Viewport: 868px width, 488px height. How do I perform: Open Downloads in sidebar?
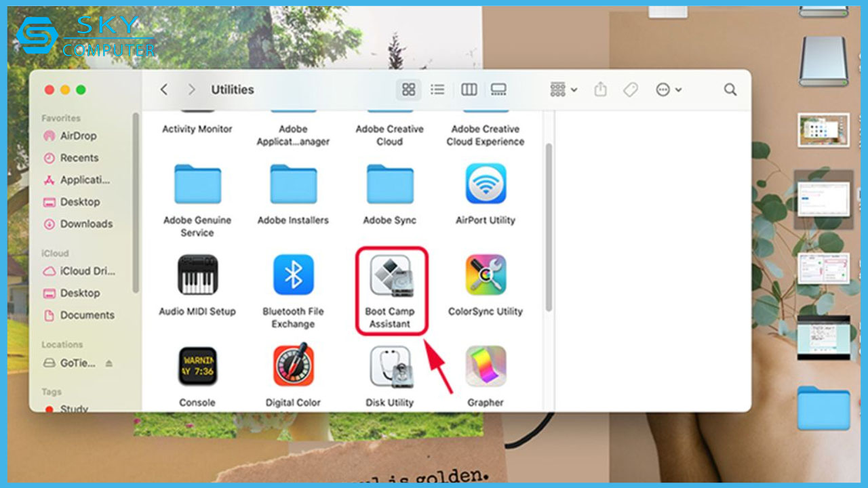click(85, 224)
